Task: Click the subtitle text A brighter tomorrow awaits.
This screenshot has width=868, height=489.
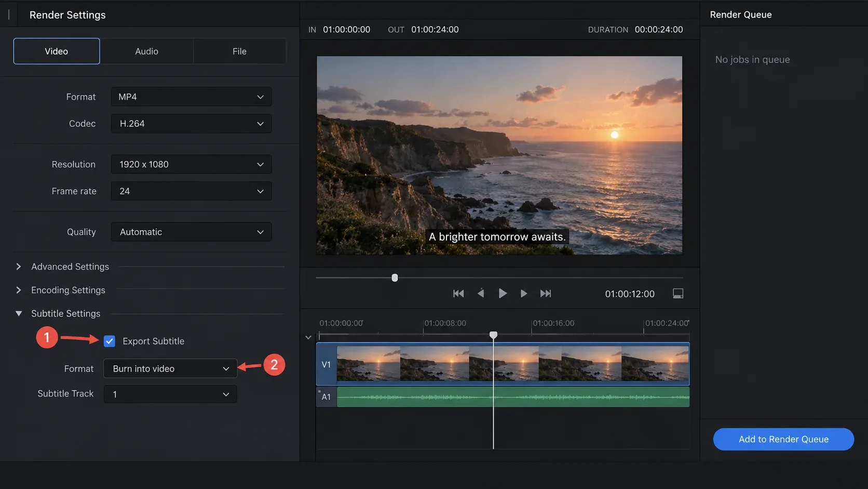Action: tap(497, 237)
